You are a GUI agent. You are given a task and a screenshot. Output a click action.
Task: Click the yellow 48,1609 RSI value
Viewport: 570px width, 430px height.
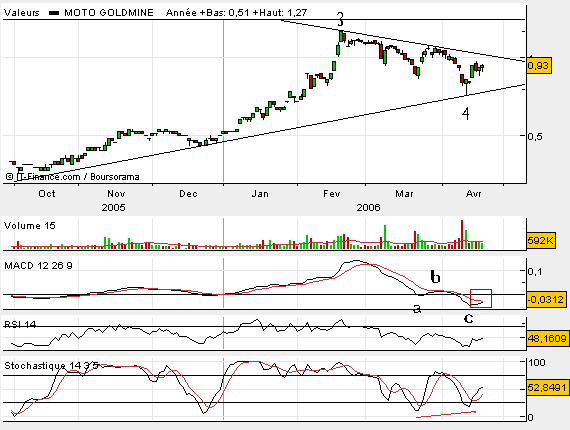[x=547, y=338]
